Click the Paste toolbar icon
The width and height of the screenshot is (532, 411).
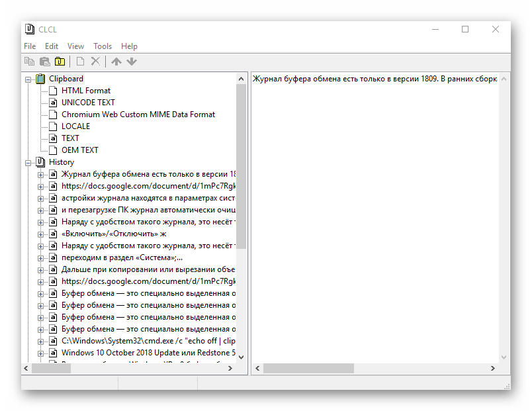coord(44,62)
